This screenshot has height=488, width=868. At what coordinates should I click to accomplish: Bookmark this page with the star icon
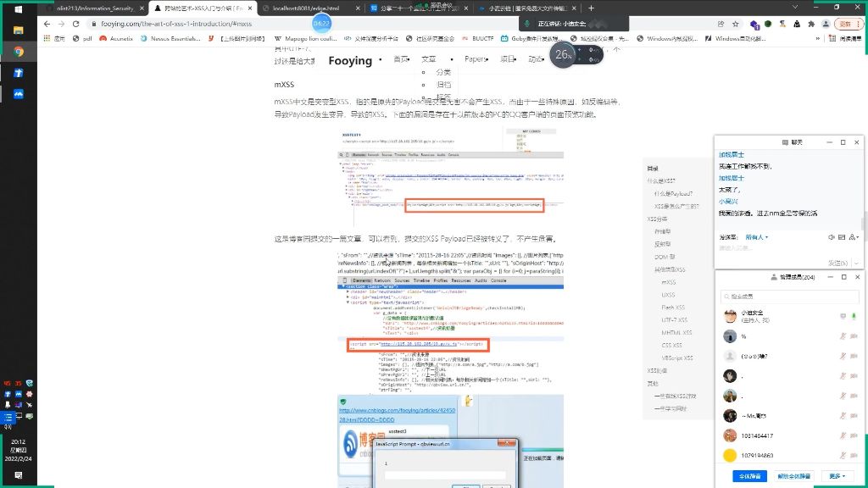pos(736,24)
